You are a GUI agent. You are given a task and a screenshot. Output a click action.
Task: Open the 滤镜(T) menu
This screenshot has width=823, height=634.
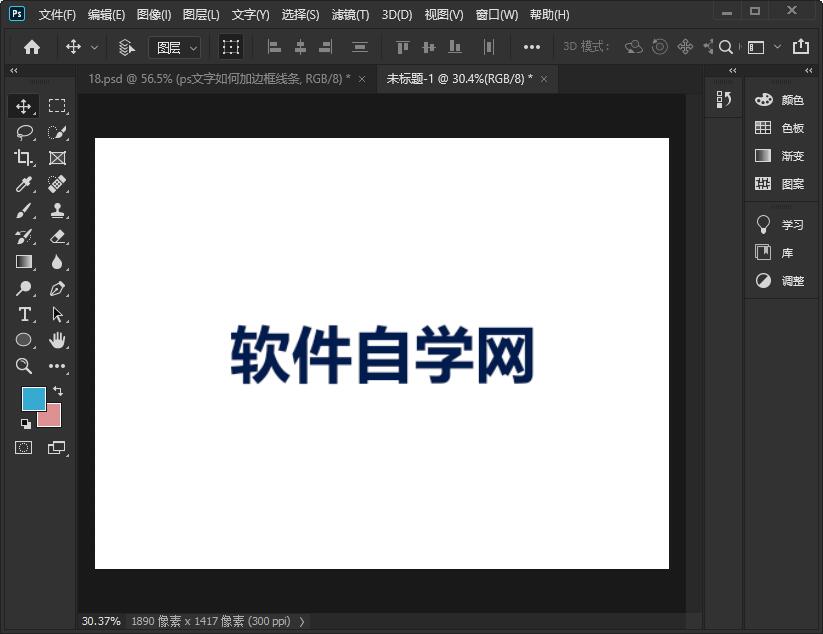coord(350,15)
